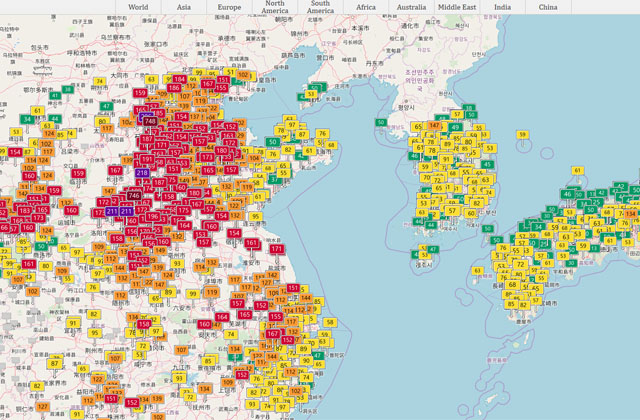Viewport: 640px width, 420px height.
Task: Open the Middle East tab
Action: 457,7
